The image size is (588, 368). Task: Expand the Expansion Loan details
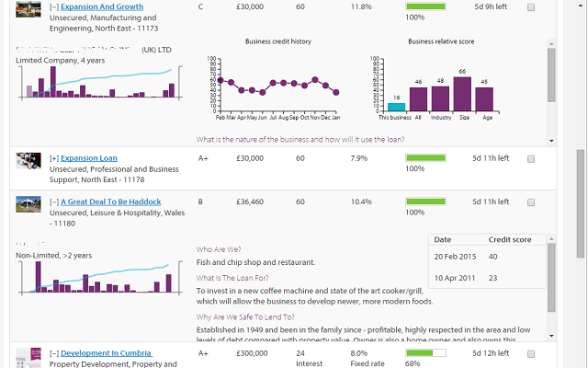[53, 158]
